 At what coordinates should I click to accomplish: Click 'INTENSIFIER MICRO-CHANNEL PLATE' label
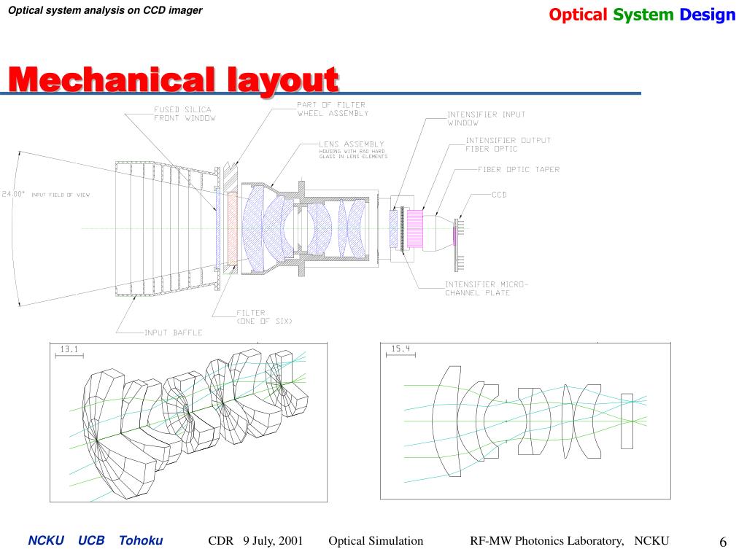coord(486,289)
